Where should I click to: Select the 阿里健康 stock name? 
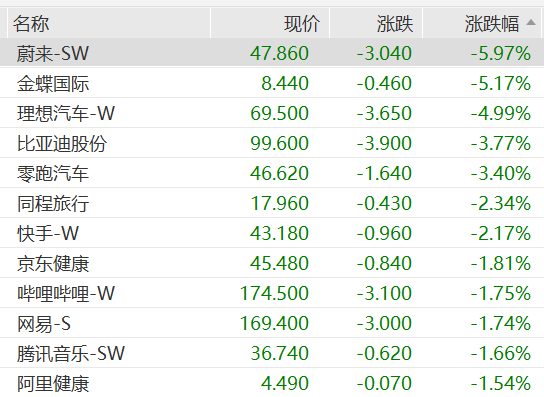[x=53, y=383]
